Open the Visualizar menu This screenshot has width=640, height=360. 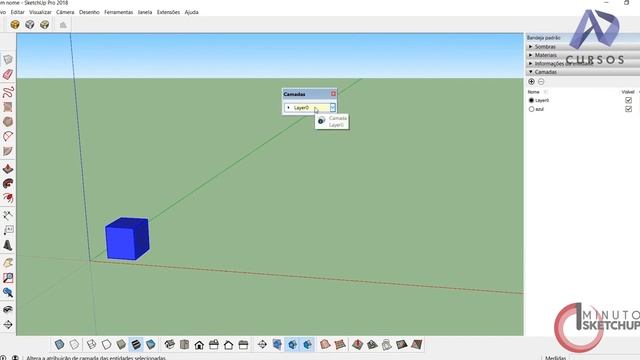point(40,12)
